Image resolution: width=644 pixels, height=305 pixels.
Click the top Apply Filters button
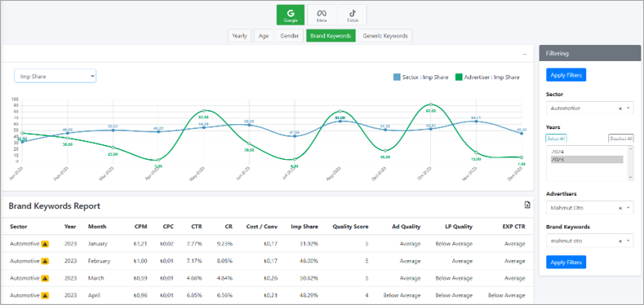click(x=566, y=75)
